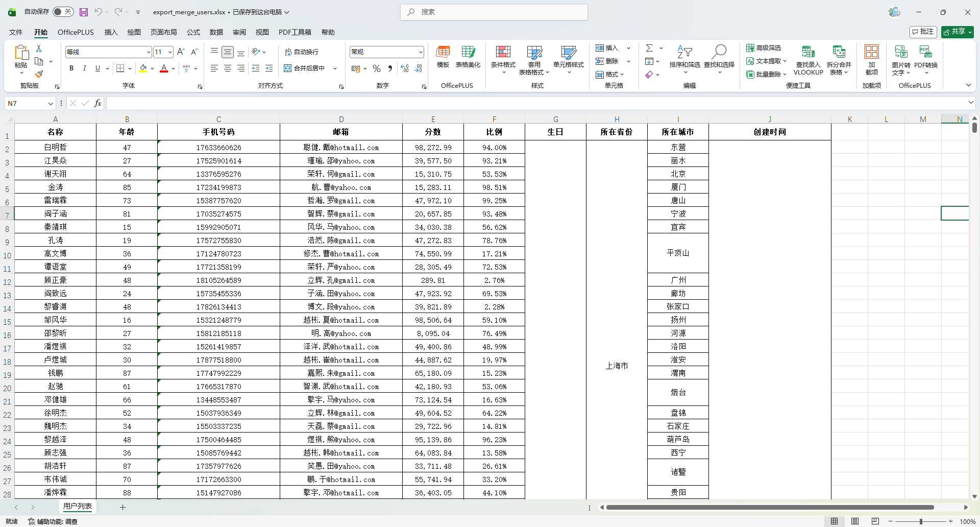Open Find and Select magnifier tool
Viewport: 980px width, 527px height.
point(719,52)
